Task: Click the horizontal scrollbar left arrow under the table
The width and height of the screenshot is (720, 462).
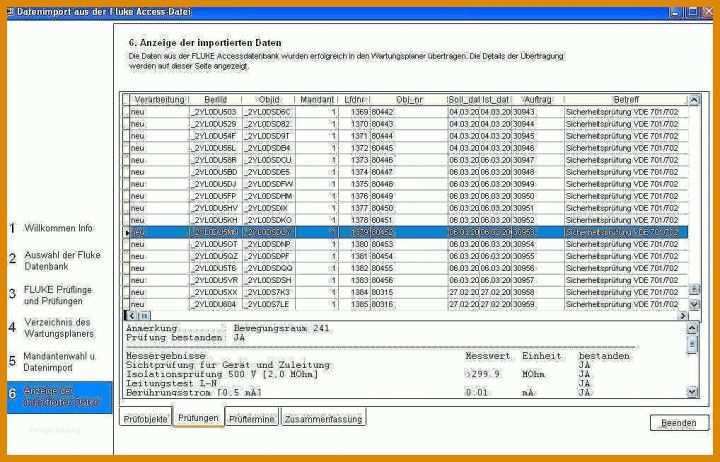Action: [132, 316]
